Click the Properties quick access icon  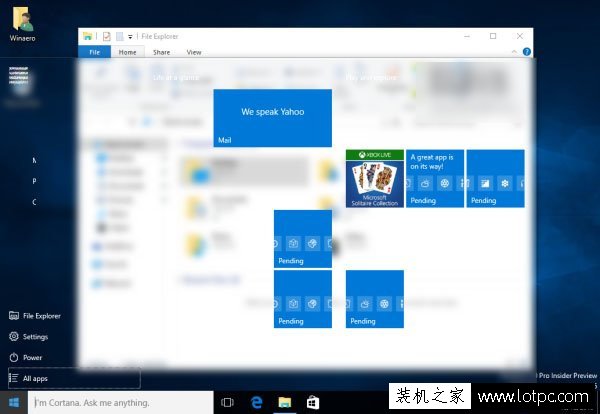coord(107,36)
